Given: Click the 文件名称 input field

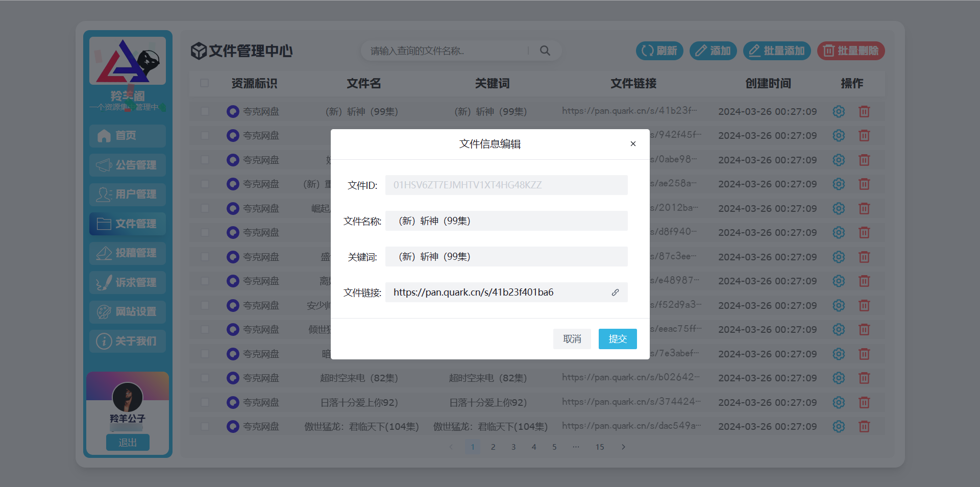Looking at the screenshot, I should coord(506,221).
